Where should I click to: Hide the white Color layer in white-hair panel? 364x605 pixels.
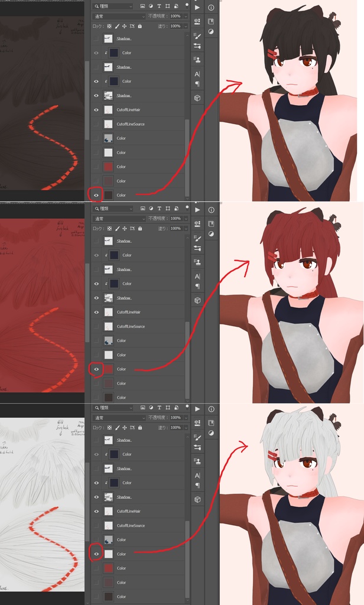(96, 554)
